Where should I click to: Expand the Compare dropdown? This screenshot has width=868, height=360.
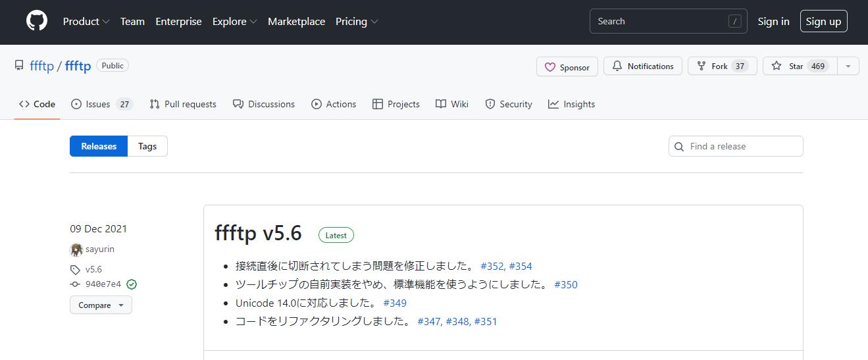click(x=101, y=305)
